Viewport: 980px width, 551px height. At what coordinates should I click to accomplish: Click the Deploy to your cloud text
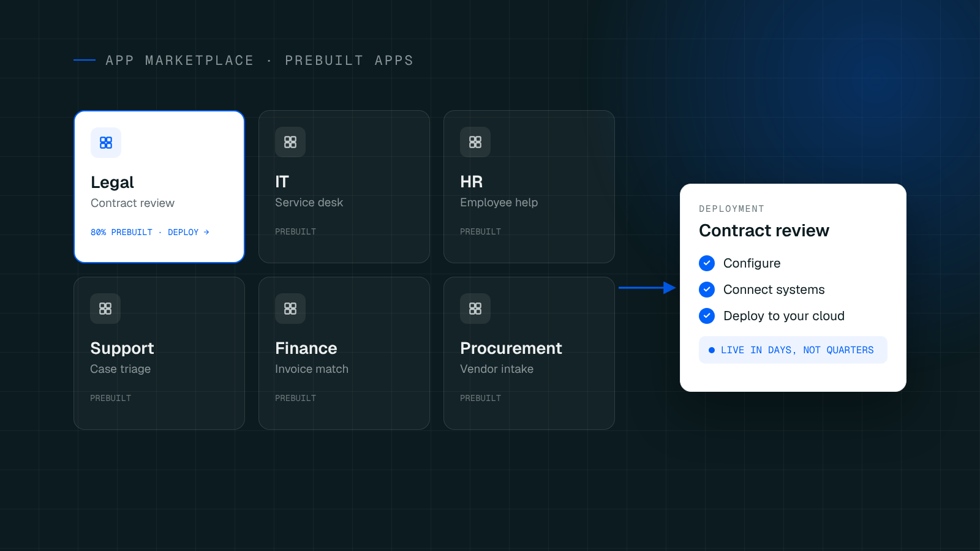pos(784,316)
